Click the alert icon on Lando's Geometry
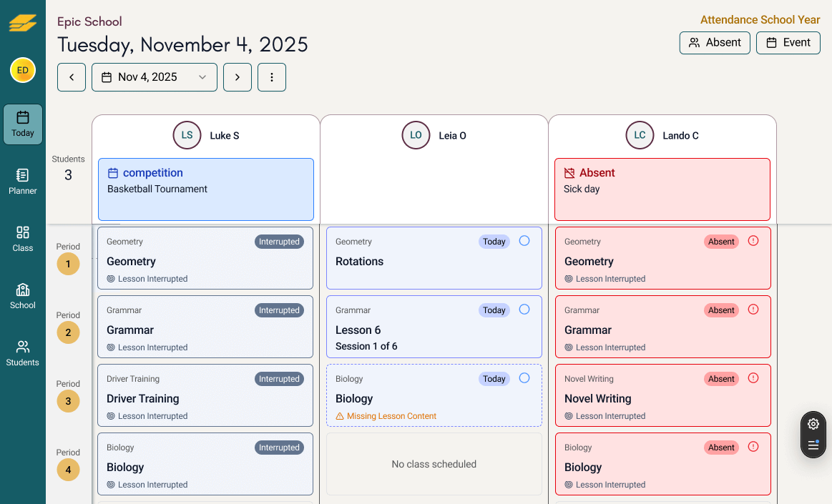The image size is (832, 504). click(753, 241)
